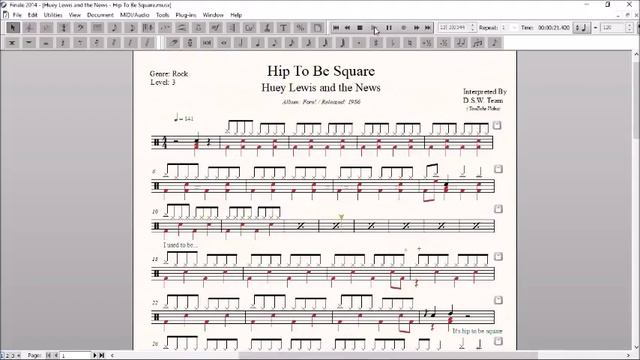Viewport: 640px width, 360px height.
Task: Select the Lyrics tool
Action: pyautogui.click(x=267, y=28)
